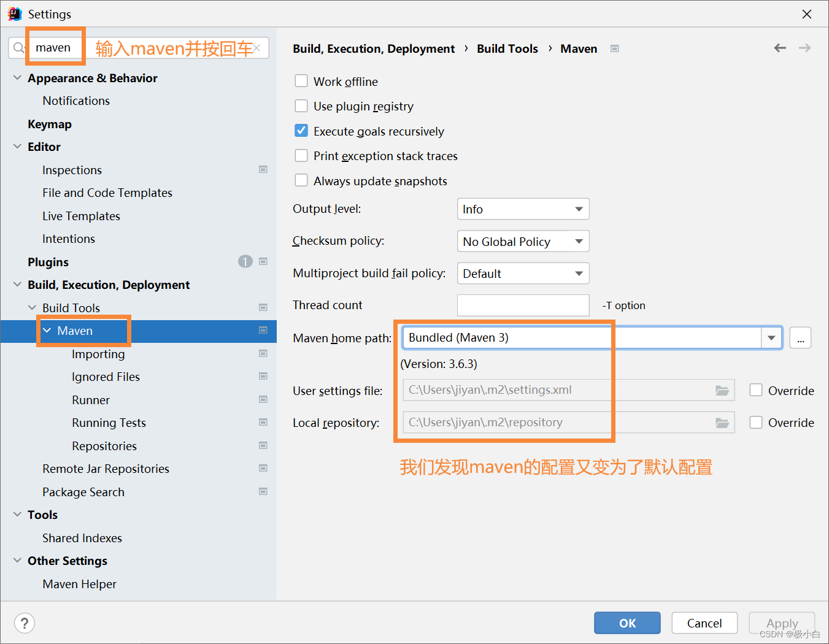Click Build, Execution, Deployment breadcrumb
This screenshot has height=644, width=829.
[374, 48]
